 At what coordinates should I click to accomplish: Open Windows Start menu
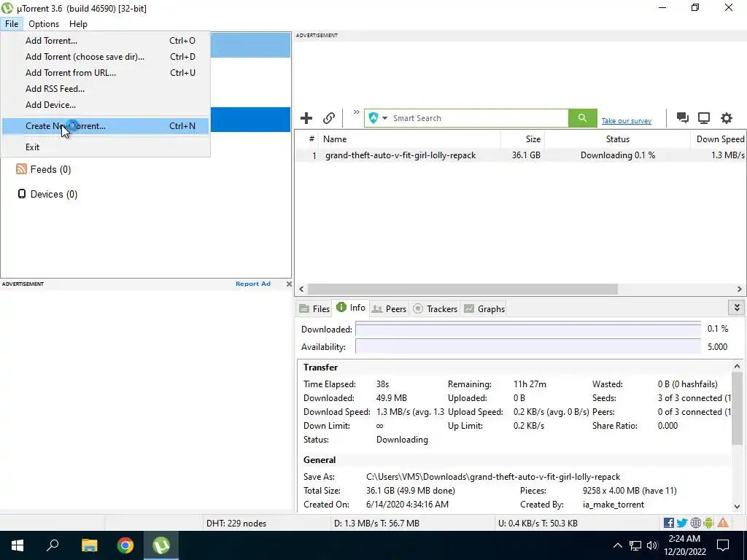coord(18,545)
